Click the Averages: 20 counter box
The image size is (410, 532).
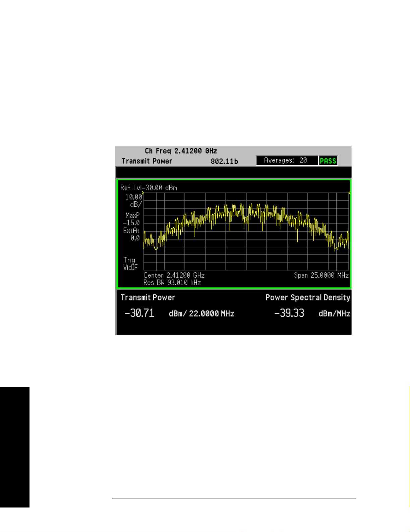coord(287,160)
